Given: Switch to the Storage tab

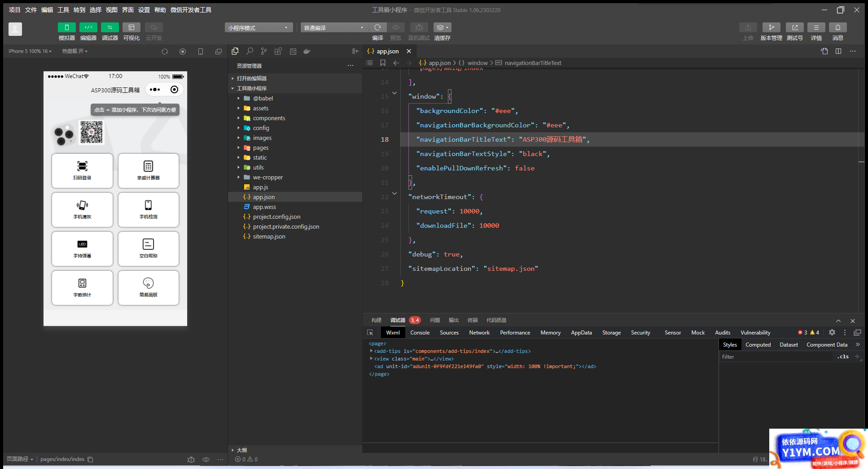Looking at the screenshot, I should click(x=611, y=333).
